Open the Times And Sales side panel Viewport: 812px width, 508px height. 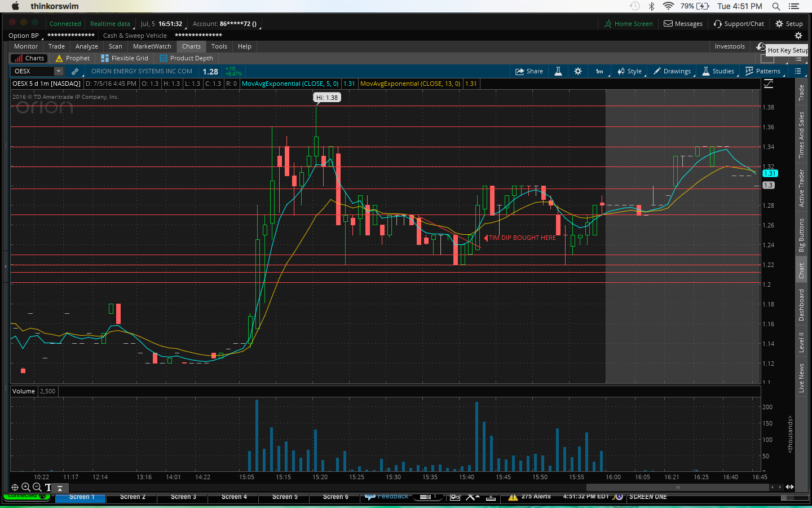coord(801,135)
